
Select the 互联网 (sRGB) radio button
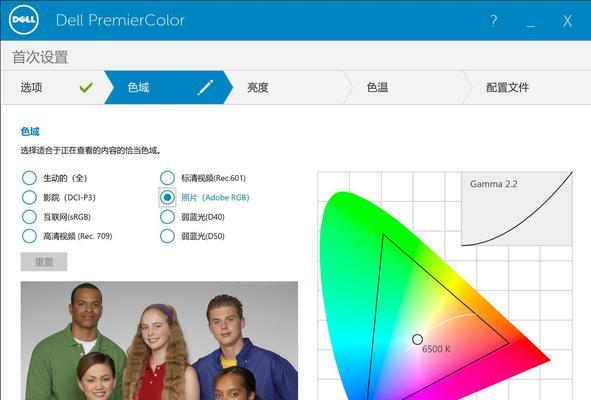29,217
